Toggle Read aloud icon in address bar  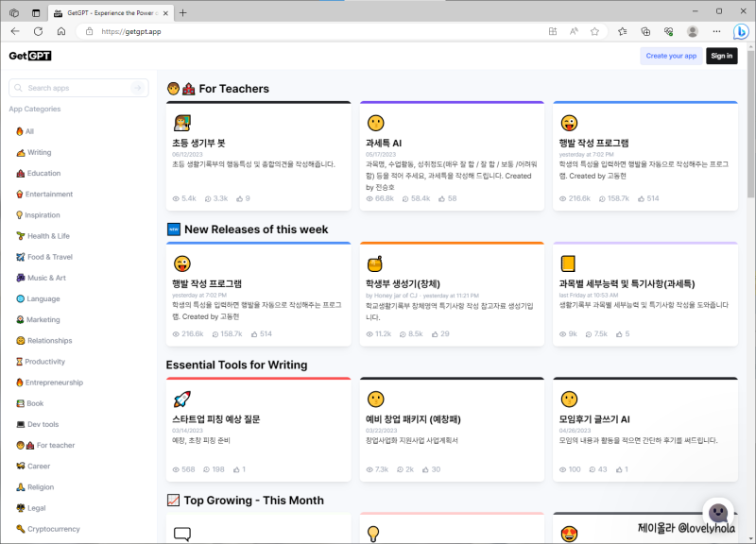coord(574,31)
